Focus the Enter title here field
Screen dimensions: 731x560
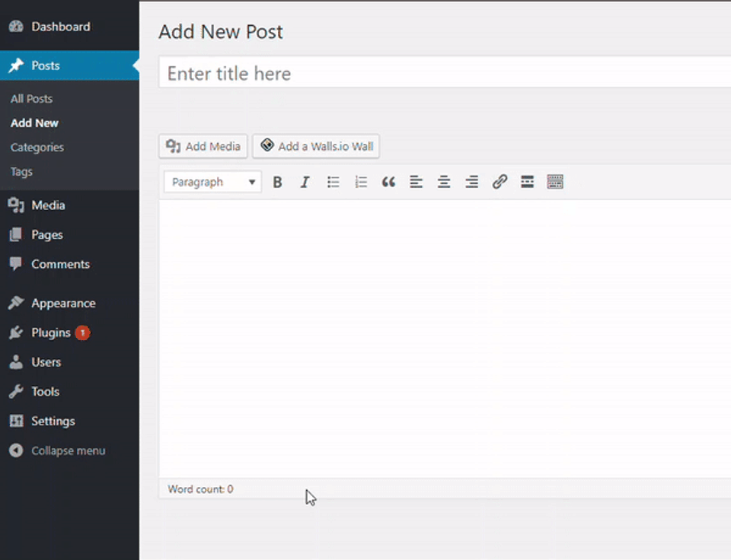[445, 73]
